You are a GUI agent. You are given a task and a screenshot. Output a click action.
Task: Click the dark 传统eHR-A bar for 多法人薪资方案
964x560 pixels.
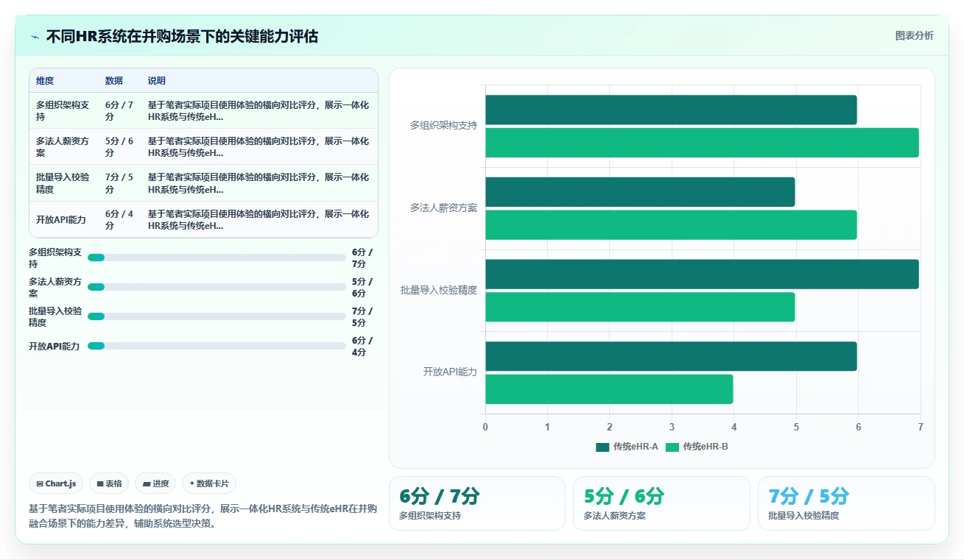(x=640, y=192)
